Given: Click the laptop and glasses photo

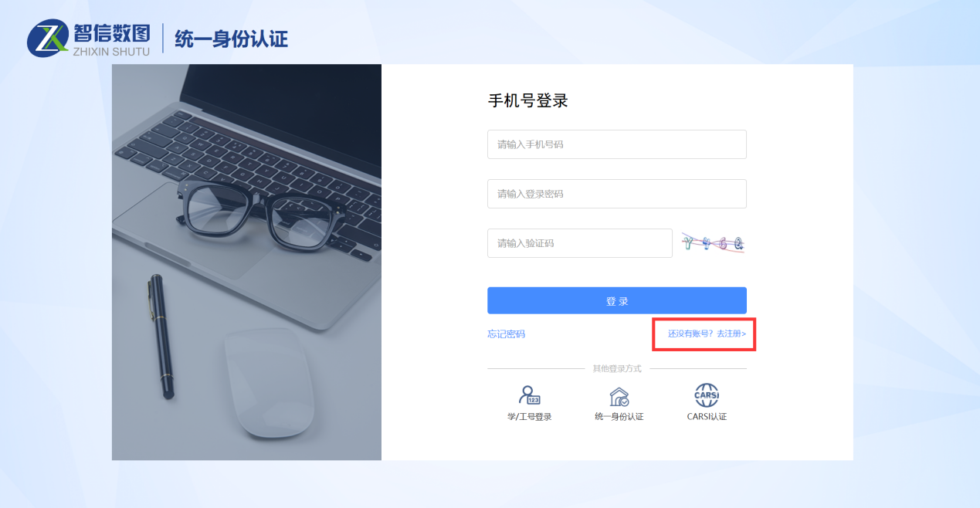Looking at the screenshot, I should 246,262.
